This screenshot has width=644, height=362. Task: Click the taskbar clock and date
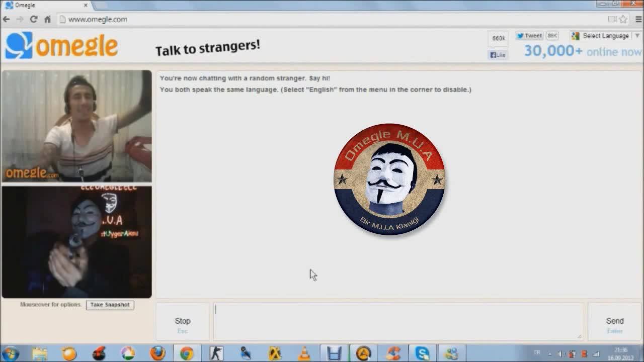click(621, 353)
